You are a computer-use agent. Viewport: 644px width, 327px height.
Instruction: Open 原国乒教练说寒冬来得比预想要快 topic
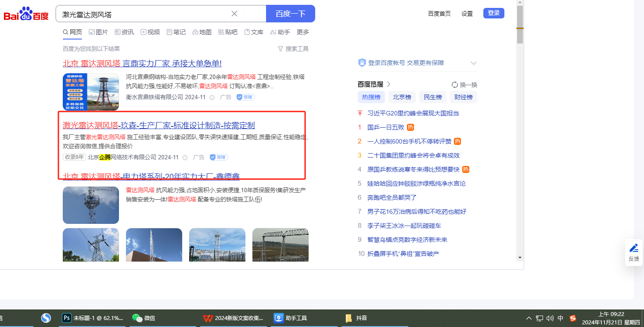[414, 169]
